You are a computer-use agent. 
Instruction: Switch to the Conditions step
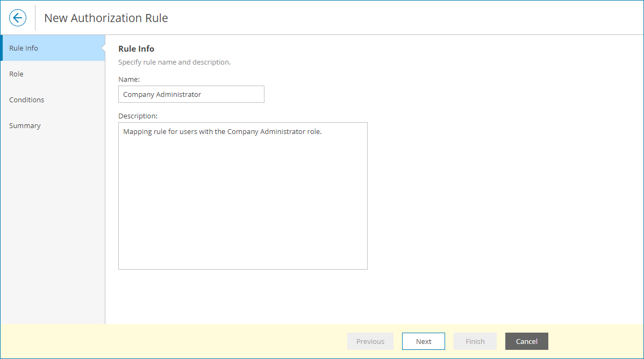(x=26, y=100)
